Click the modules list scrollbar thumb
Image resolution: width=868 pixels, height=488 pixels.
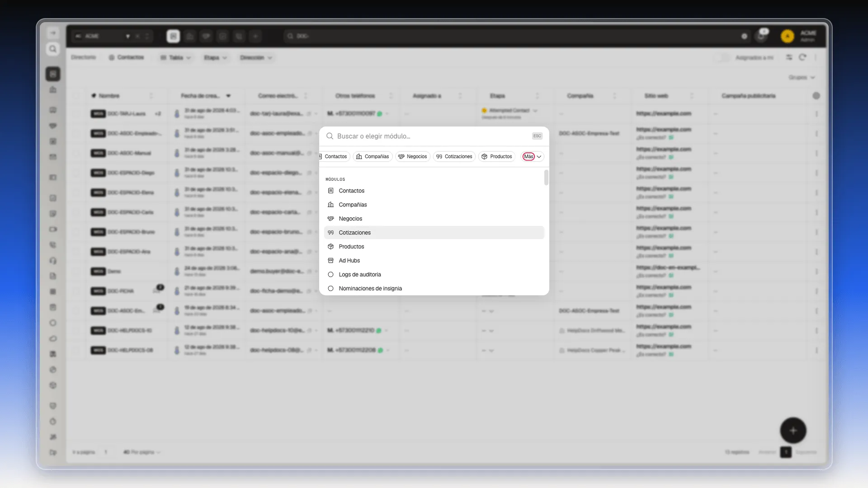coord(546,178)
